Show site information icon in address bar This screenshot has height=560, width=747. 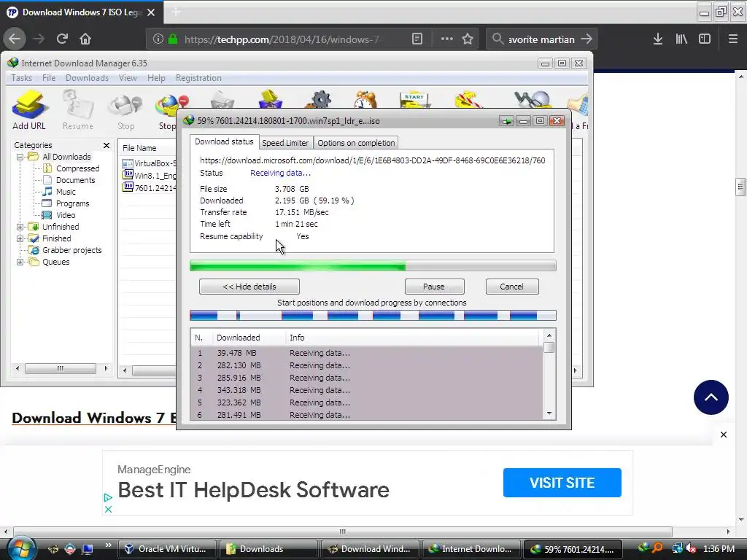tap(158, 39)
